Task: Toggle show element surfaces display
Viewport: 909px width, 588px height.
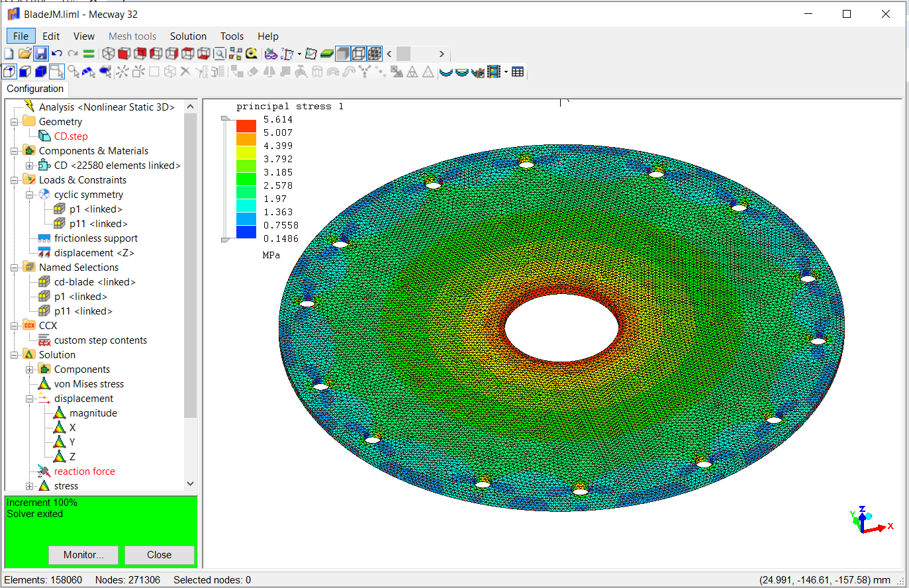Action: pos(343,54)
